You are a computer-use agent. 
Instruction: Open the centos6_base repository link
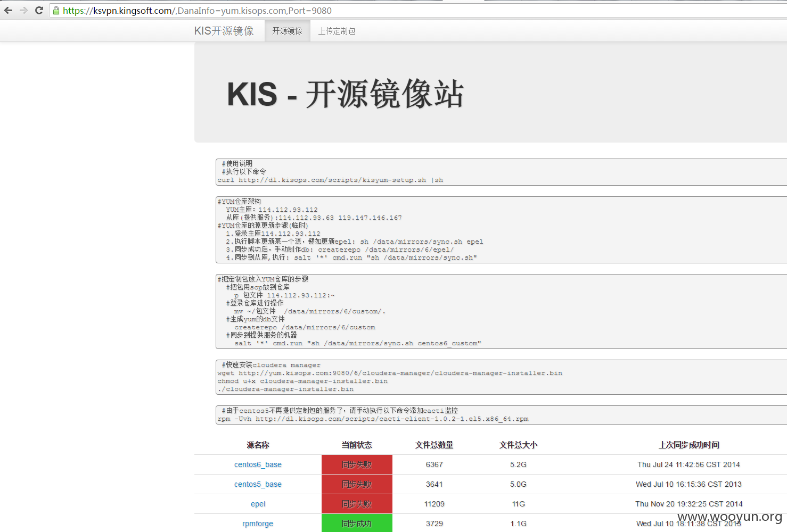pos(258,464)
